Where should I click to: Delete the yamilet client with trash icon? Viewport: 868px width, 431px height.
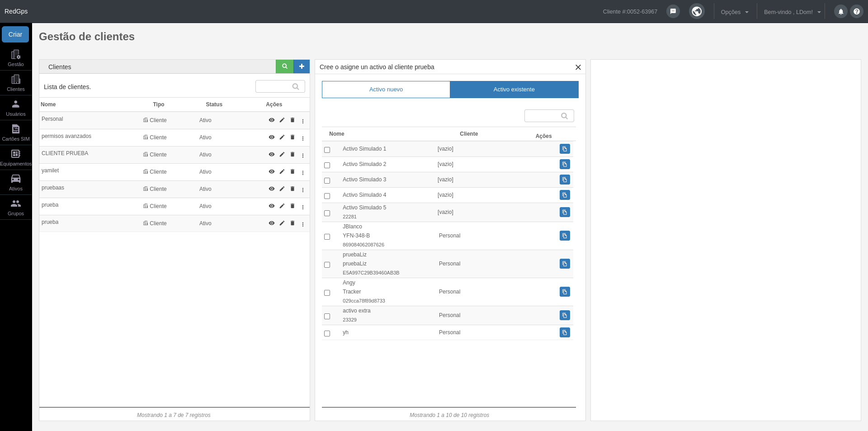(x=292, y=171)
